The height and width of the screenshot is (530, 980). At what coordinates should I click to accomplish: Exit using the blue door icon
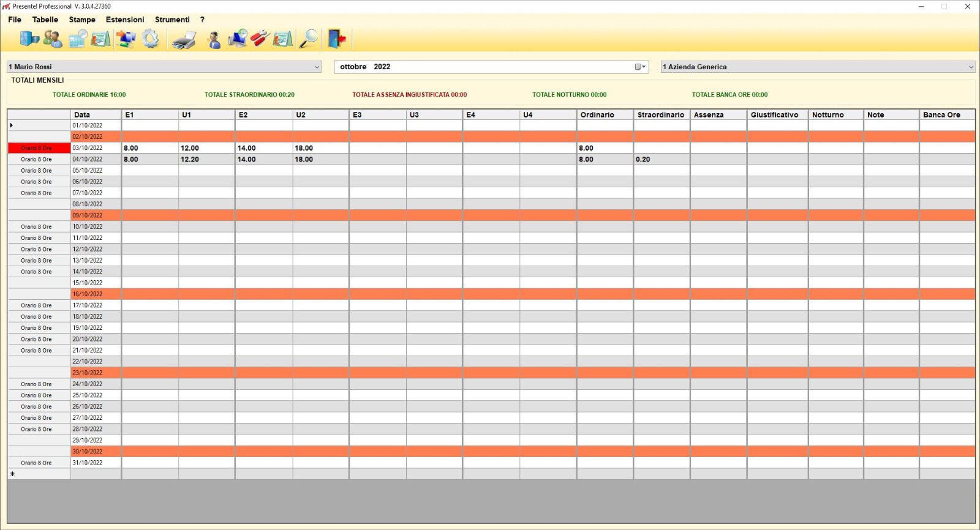[x=337, y=39]
